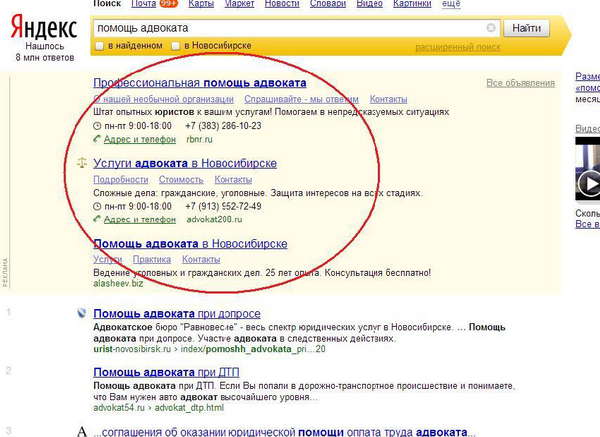The width and height of the screenshot is (600, 437).
Task: Open the Карты tab
Action: 201,3
